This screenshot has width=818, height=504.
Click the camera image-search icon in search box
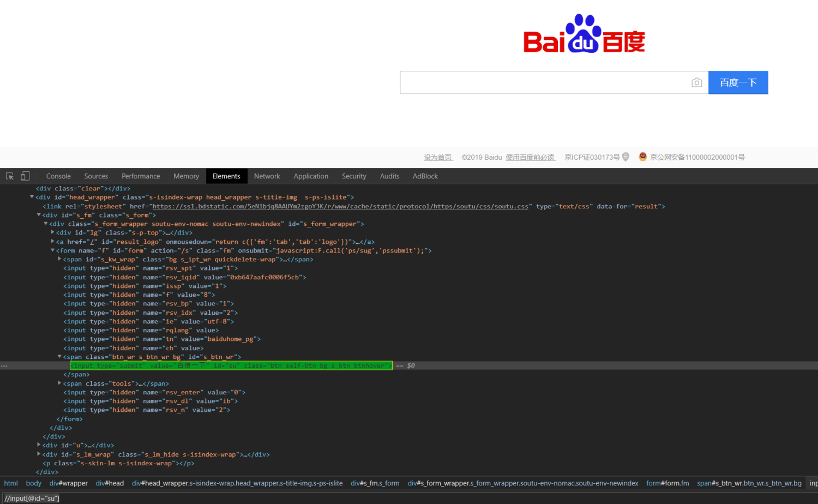(696, 82)
